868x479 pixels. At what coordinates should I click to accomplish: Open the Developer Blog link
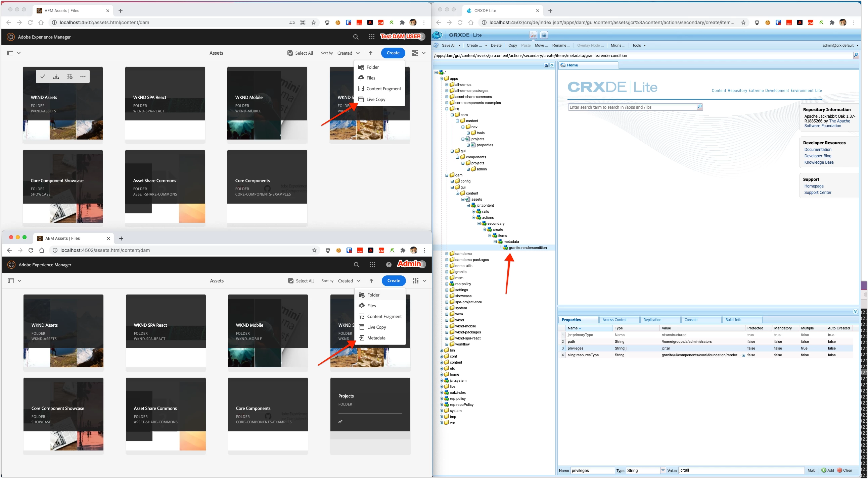[x=817, y=156]
